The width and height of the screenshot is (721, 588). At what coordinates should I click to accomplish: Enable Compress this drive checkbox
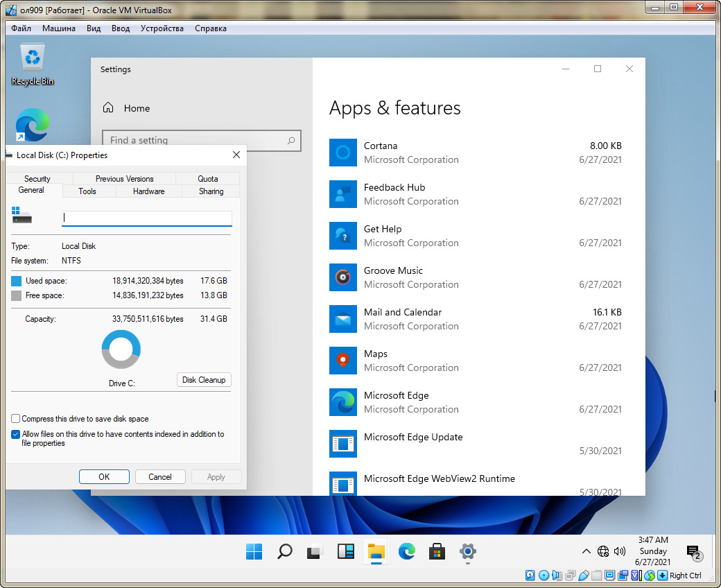16,419
